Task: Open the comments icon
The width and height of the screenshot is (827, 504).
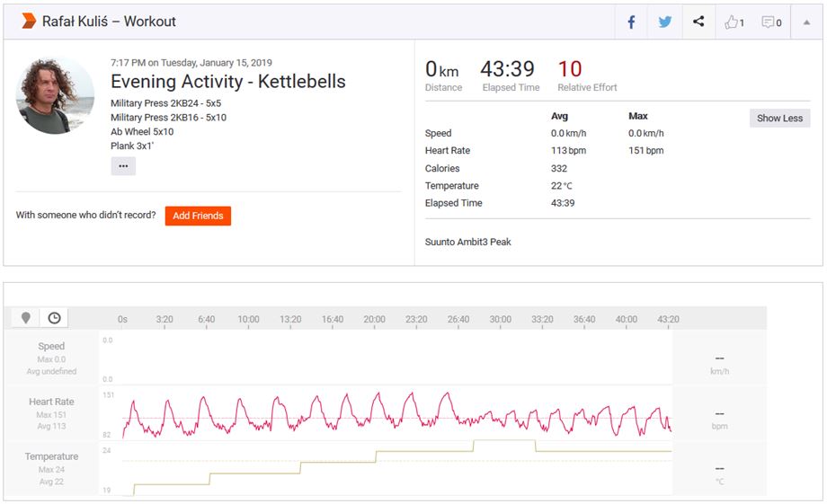Action: (771, 22)
